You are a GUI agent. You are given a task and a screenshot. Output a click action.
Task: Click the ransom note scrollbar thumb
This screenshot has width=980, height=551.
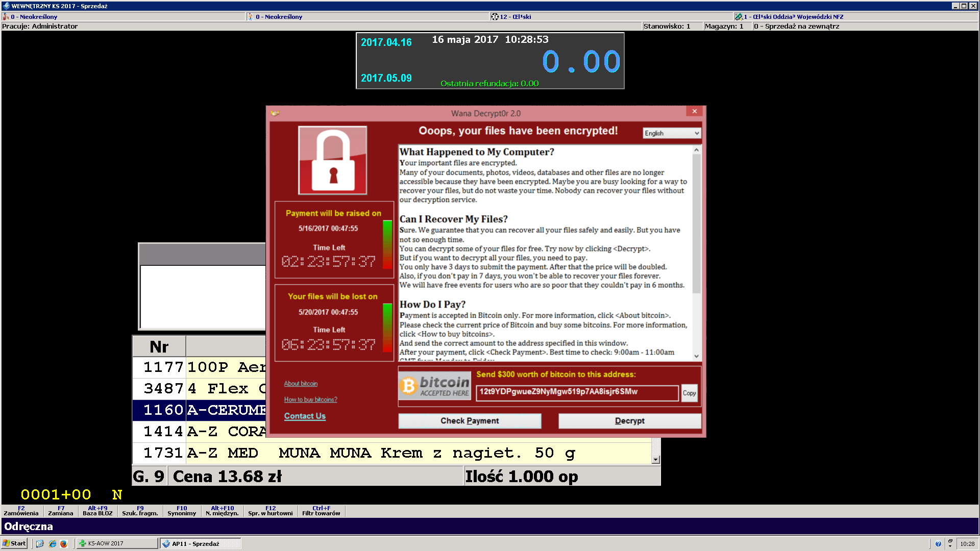coord(696,223)
